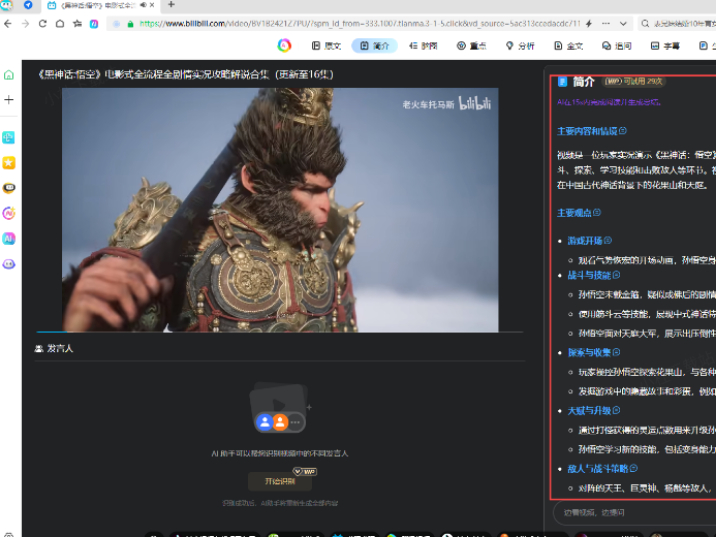Switch to the blue pinned tab at top left
This screenshot has width=716, height=537.
28,5
